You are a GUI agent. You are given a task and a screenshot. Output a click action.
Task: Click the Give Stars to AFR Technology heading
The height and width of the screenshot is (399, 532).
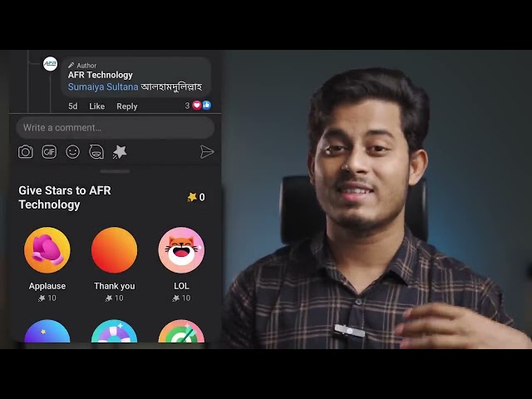pos(65,198)
